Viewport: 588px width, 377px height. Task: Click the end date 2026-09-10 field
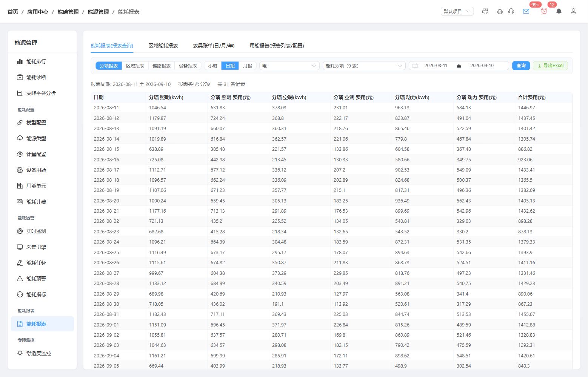482,66
